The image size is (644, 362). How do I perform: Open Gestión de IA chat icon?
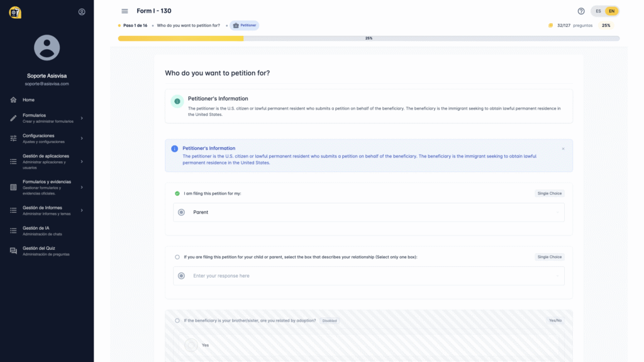point(13,231)
